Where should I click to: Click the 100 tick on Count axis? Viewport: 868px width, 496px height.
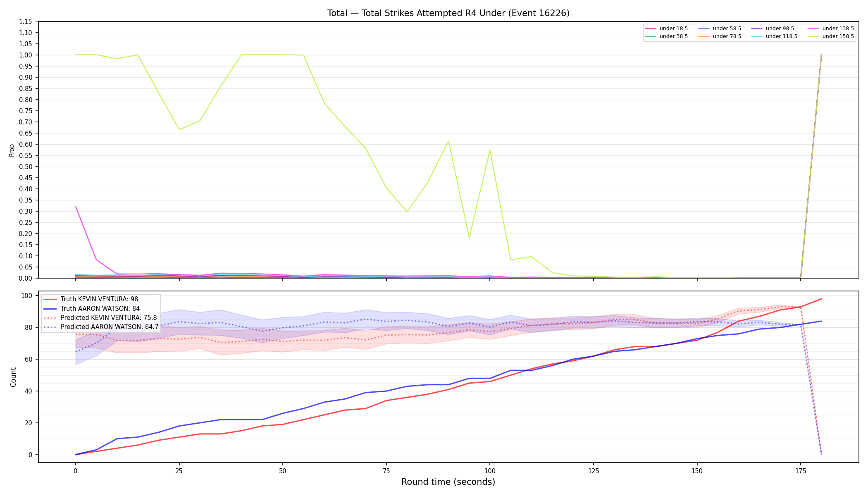point(27,296)
